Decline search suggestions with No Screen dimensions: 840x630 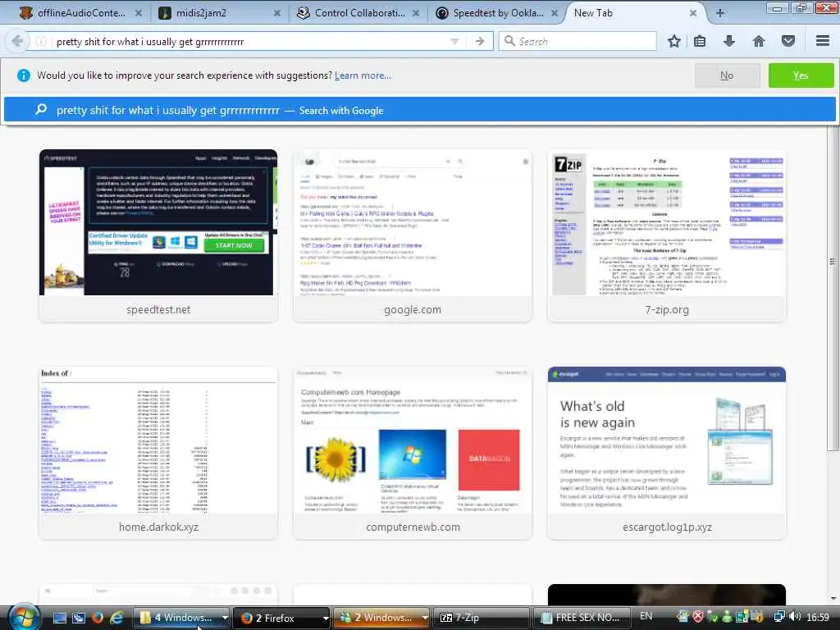point(727,75)
